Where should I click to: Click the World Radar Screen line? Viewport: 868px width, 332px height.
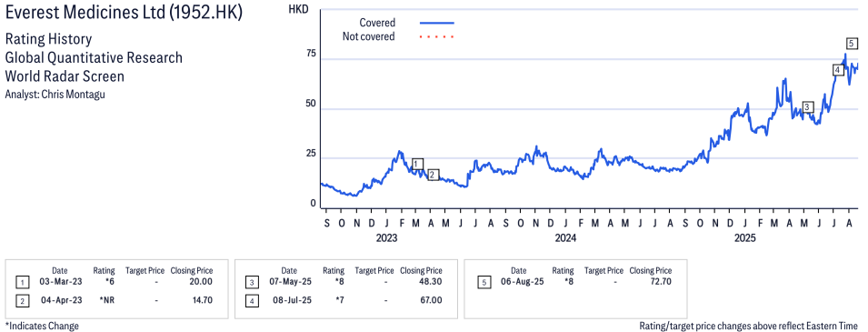[65, 75]
